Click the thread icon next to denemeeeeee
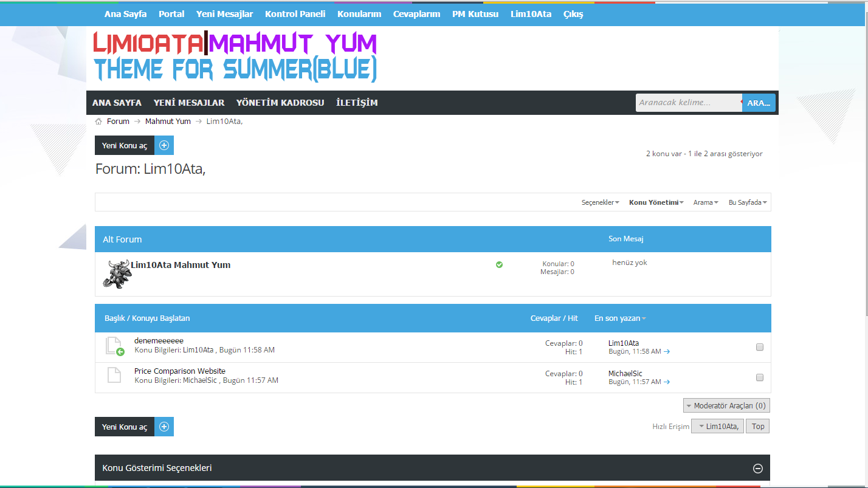868x488 pixels. (114, 346)
